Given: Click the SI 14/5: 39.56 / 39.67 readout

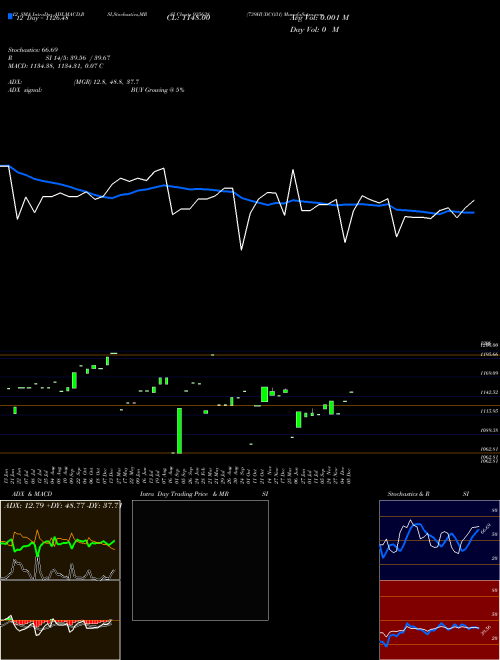Looking at the screenshot, I should click(77, 58).
